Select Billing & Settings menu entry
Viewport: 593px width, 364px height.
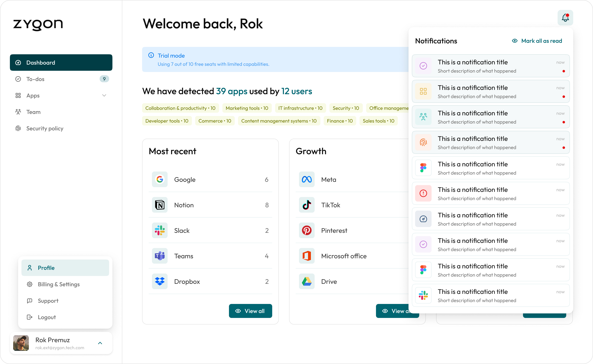tap(58, 284)
